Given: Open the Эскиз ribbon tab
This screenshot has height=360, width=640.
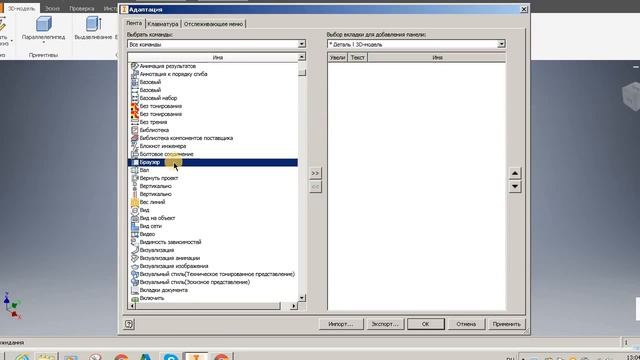Looking at the screenshot, I should pos(52,8).
